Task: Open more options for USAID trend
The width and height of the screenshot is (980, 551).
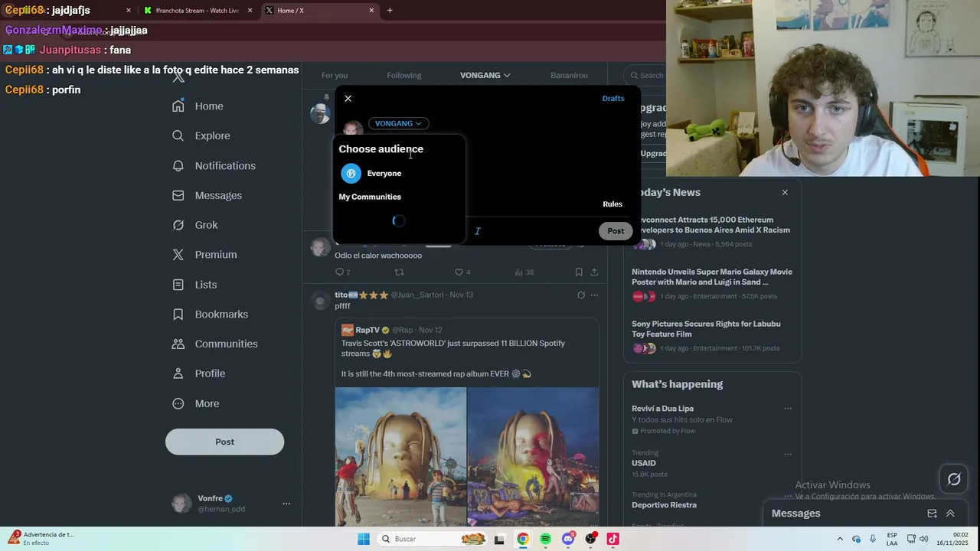Action: tap(788, 454)
